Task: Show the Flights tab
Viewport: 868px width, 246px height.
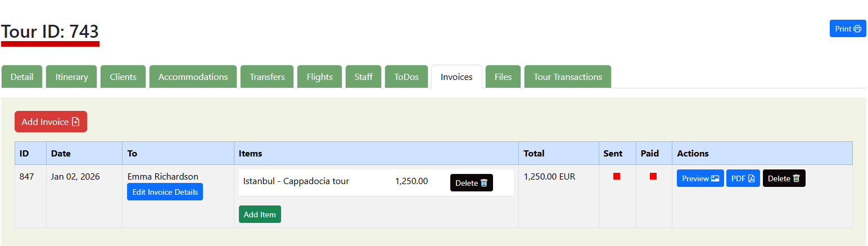Action: point(319,77)
